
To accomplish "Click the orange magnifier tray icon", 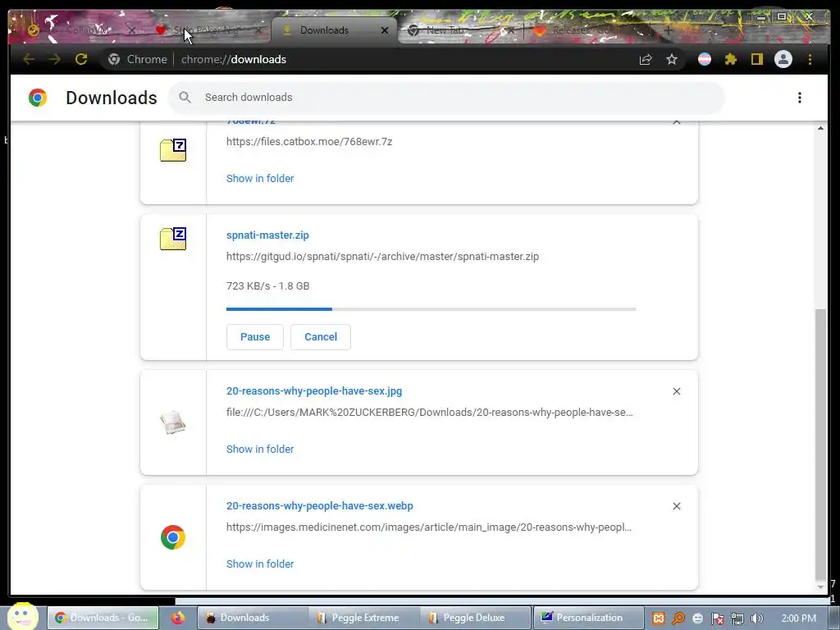I will (678, 619).
